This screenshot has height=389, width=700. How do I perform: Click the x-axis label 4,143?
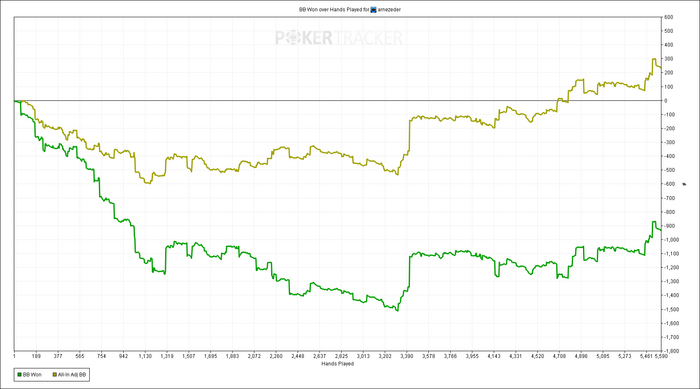(494, 356)
